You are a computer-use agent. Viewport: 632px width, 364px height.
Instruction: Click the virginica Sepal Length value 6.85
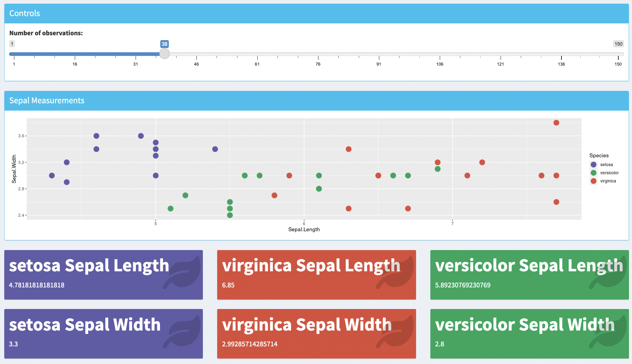[228, 285]
